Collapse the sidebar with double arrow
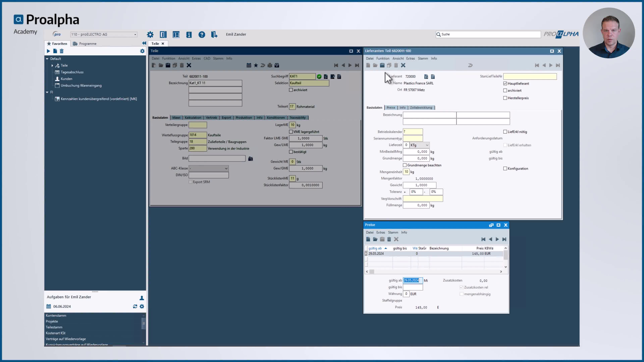 144,43
